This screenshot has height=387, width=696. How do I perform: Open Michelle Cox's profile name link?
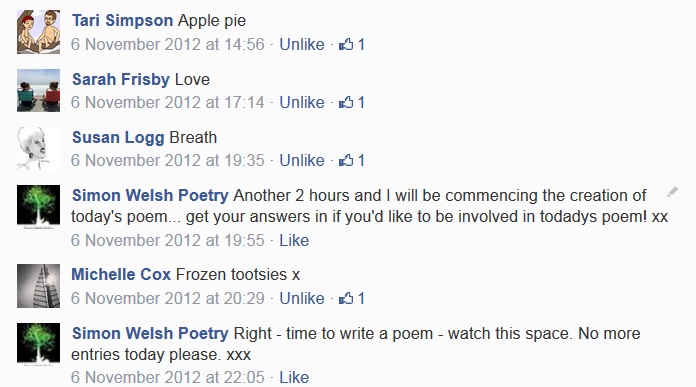pos(121,274)
